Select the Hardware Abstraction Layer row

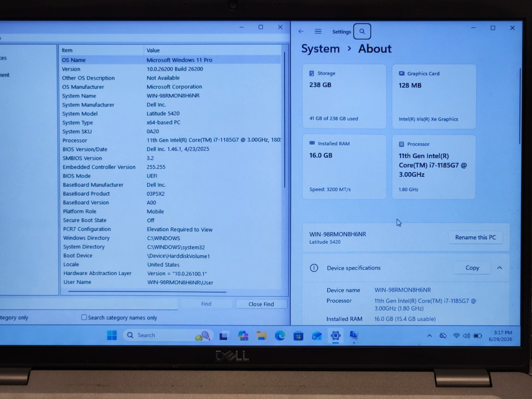pos(172,273)
